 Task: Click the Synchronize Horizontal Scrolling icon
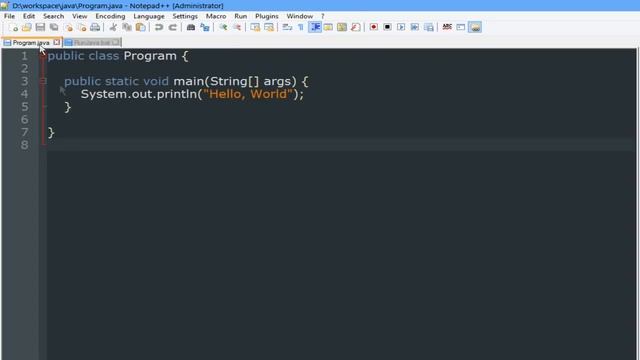(x=269, y=27)
